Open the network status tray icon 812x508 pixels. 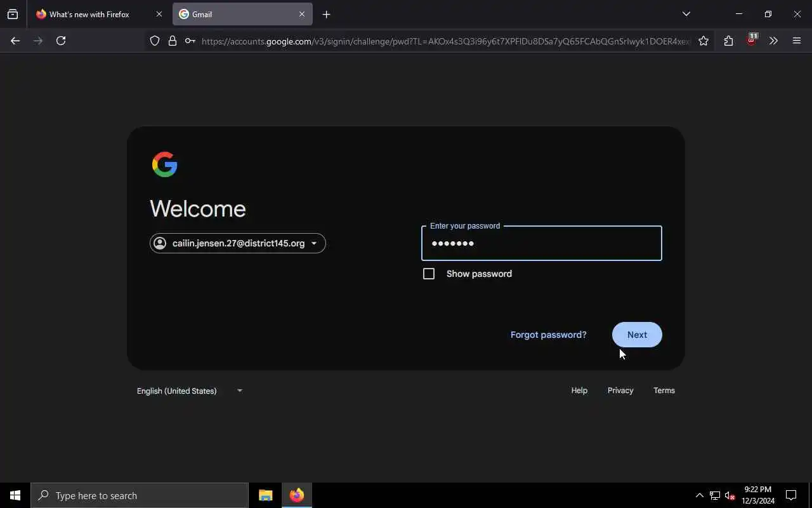[x=715, y=495]
